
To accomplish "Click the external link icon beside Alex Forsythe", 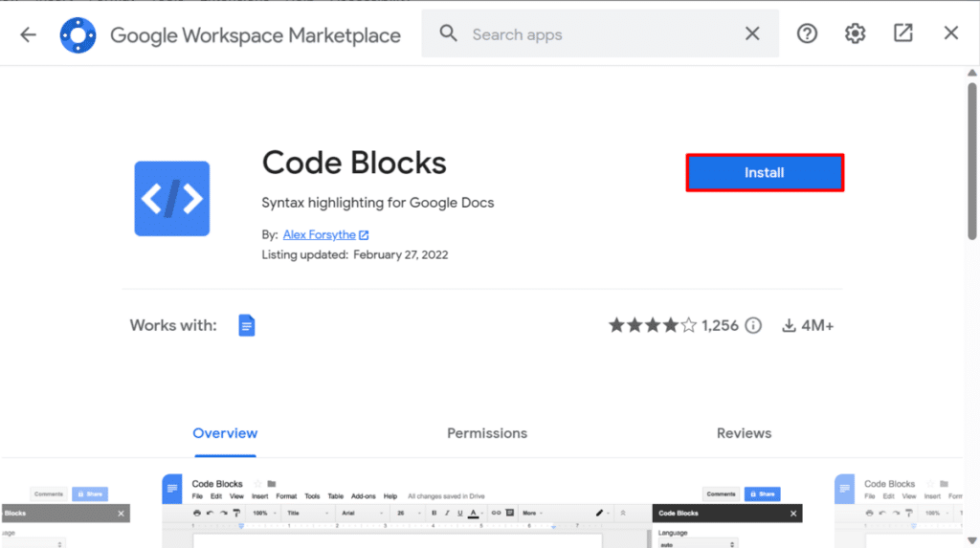I will (x=364, y=235).
